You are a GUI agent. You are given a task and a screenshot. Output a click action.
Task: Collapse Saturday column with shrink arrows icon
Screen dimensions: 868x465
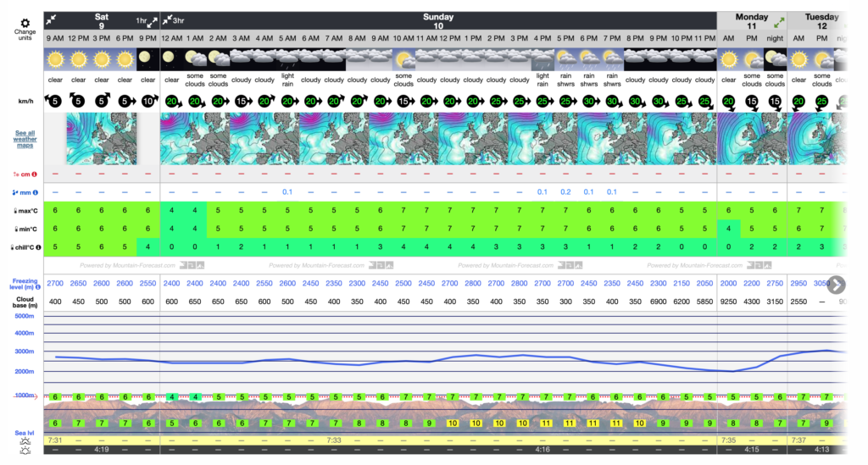click(53, 19)
